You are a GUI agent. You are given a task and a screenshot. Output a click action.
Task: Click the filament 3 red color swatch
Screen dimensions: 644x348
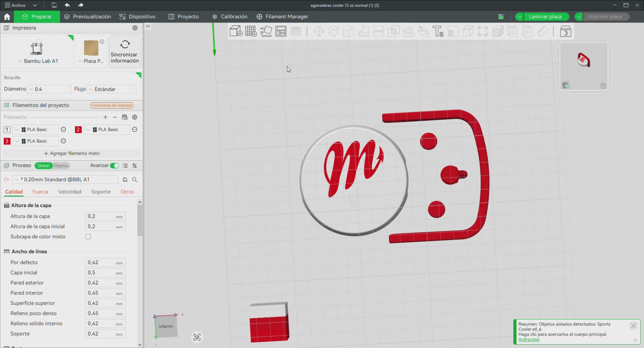7,141
